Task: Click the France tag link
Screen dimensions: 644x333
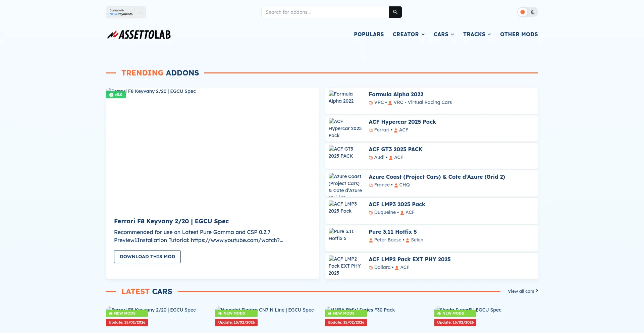Action: pos(382,185)
